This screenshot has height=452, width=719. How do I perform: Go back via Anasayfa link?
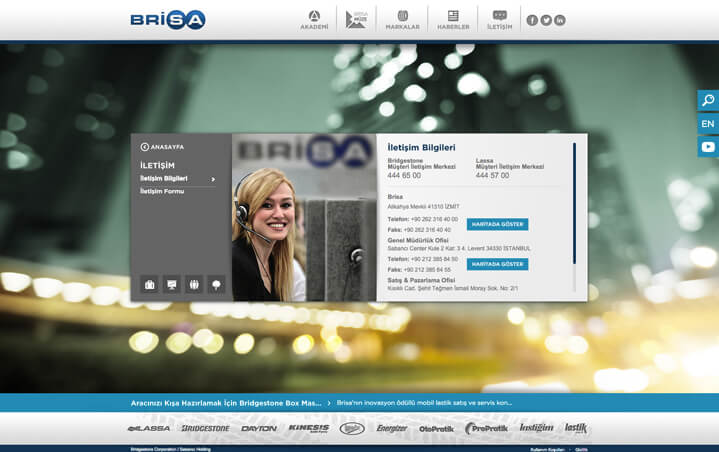(161, 147)
